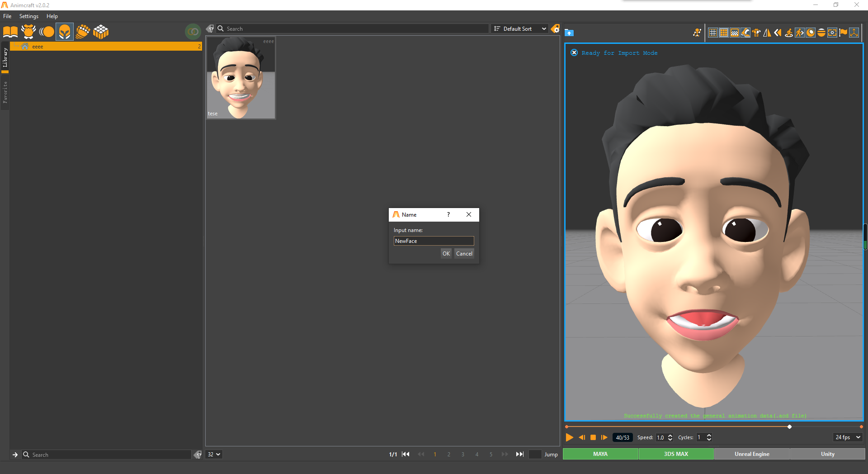Open the library book icon

coord(10,32)
